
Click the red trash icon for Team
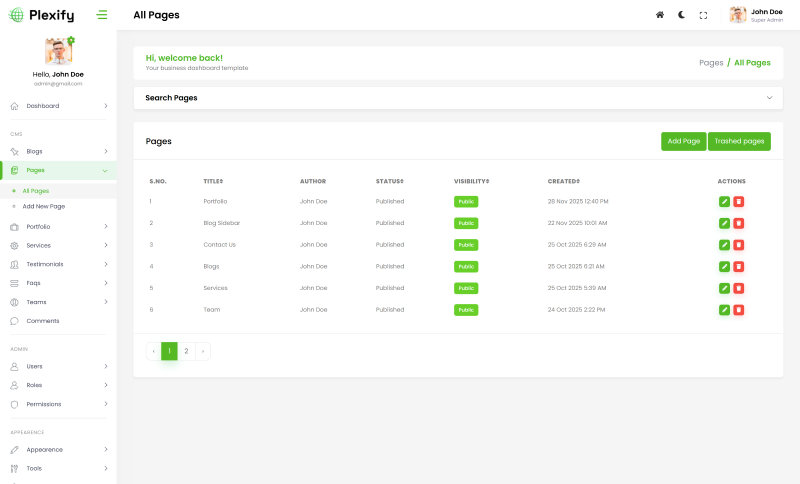tap(739, 310)
